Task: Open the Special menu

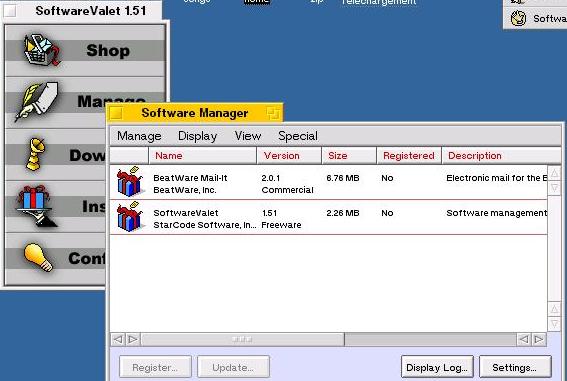Action: tap(298, 136)
